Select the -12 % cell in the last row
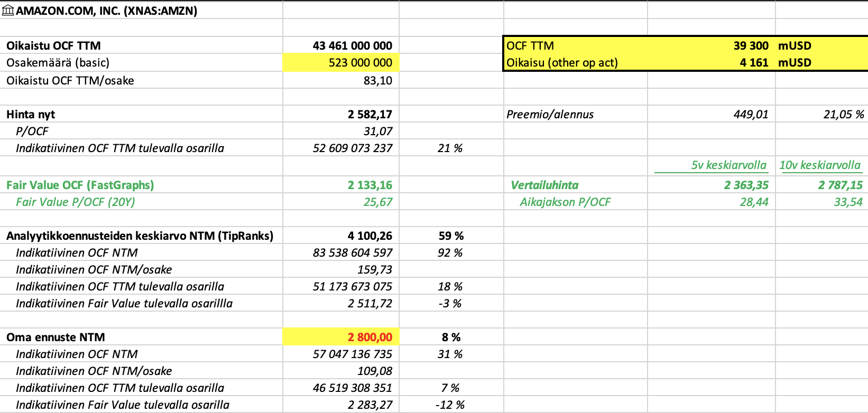The width and height of the screenshot is (868, 413). (449, 405)
